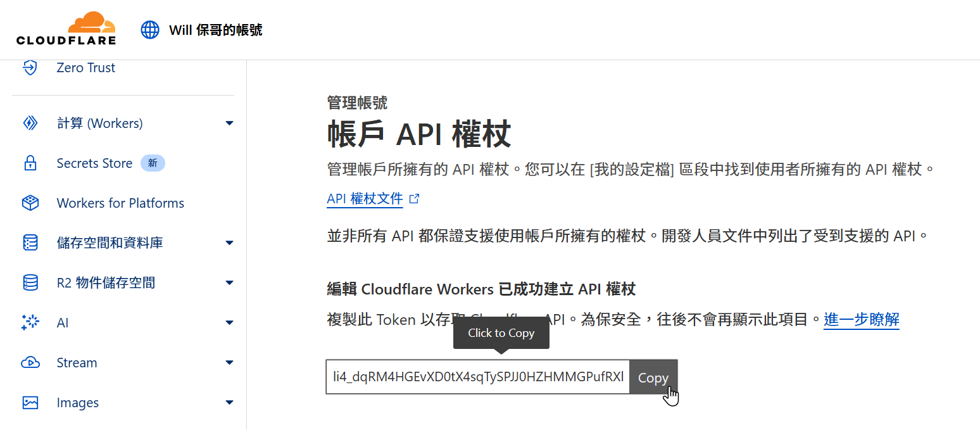Copy the API token with Copy button
The height and width of the screenshot is (430, 980).
[653, 377]
